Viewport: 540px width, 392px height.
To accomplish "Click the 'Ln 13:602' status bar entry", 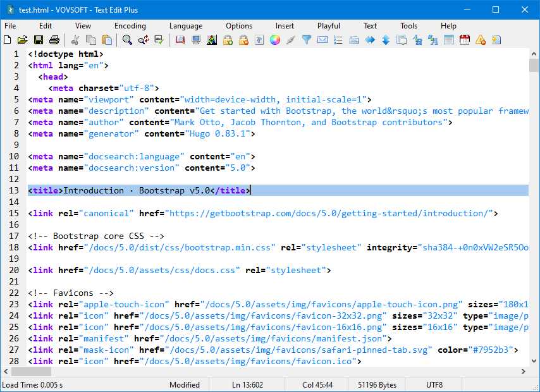I will [248, 385].
